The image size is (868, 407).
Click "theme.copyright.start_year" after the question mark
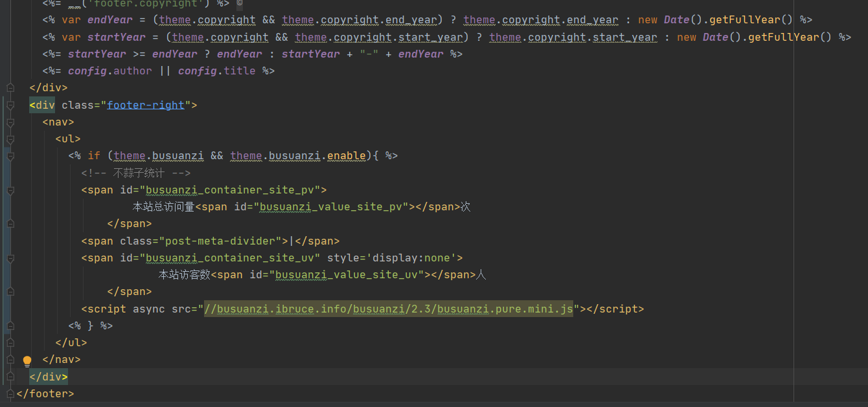[573, 37]
